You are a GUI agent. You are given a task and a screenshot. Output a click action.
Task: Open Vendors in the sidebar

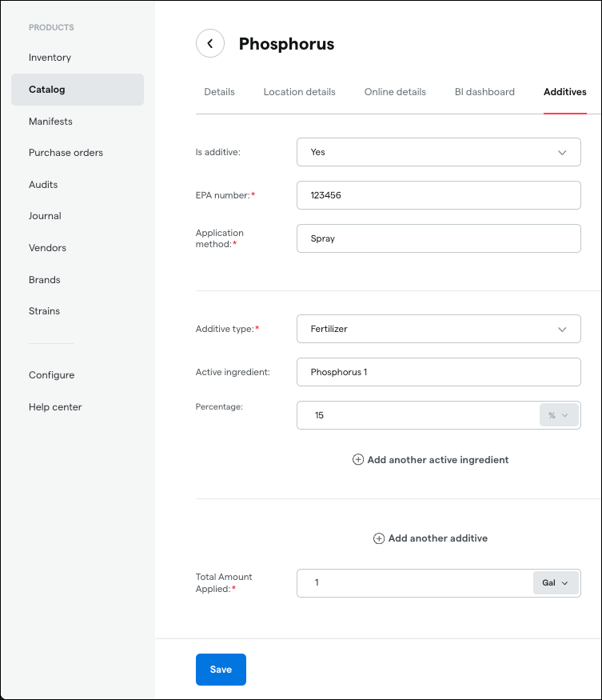[x=47, y=248]
